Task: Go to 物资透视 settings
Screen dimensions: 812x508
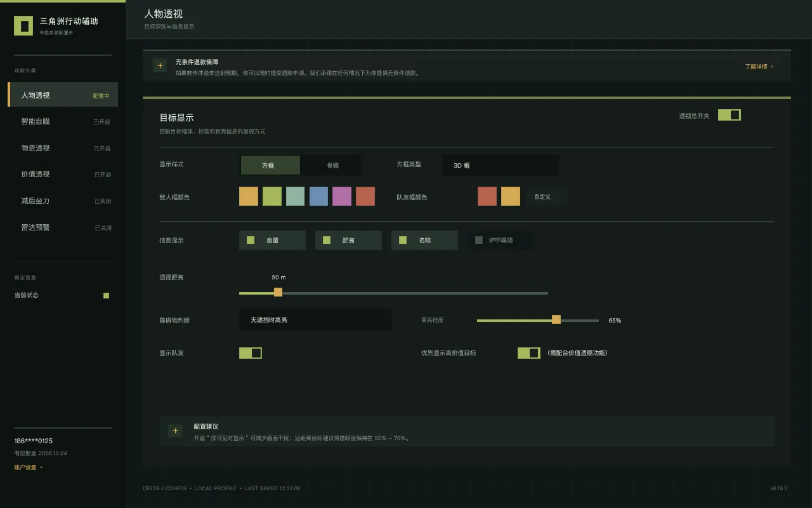Action: pos(63,148)
